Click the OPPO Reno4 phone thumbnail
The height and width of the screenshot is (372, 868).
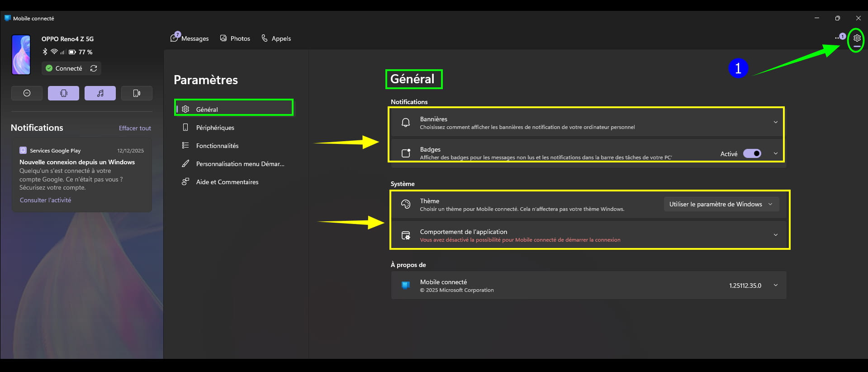pos(21,55)
